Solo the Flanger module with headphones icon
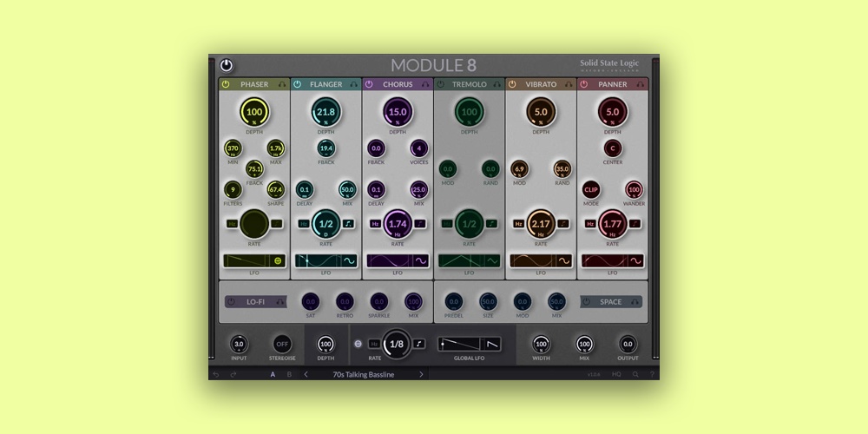868x434 pixels. 354,85
